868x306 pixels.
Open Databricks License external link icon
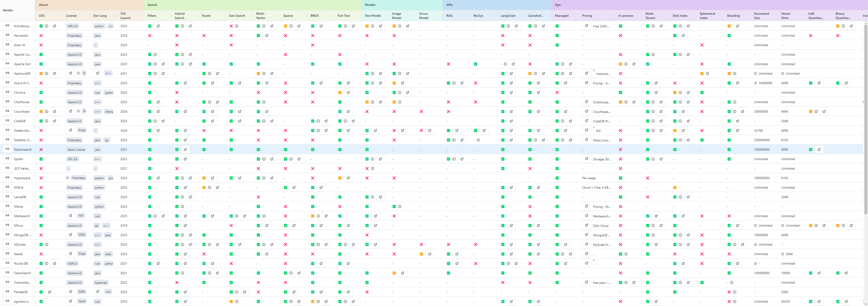pos(70,130)
